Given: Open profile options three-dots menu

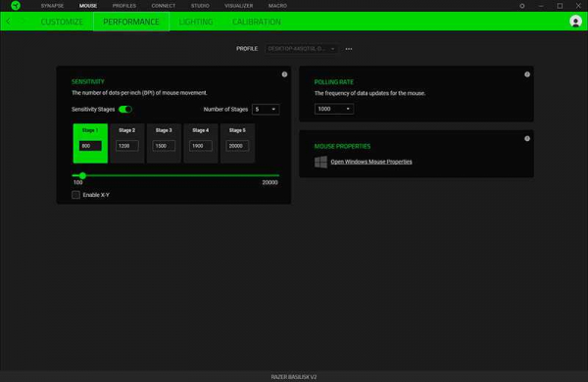Looking at the screenshot, I should point(349,49).
